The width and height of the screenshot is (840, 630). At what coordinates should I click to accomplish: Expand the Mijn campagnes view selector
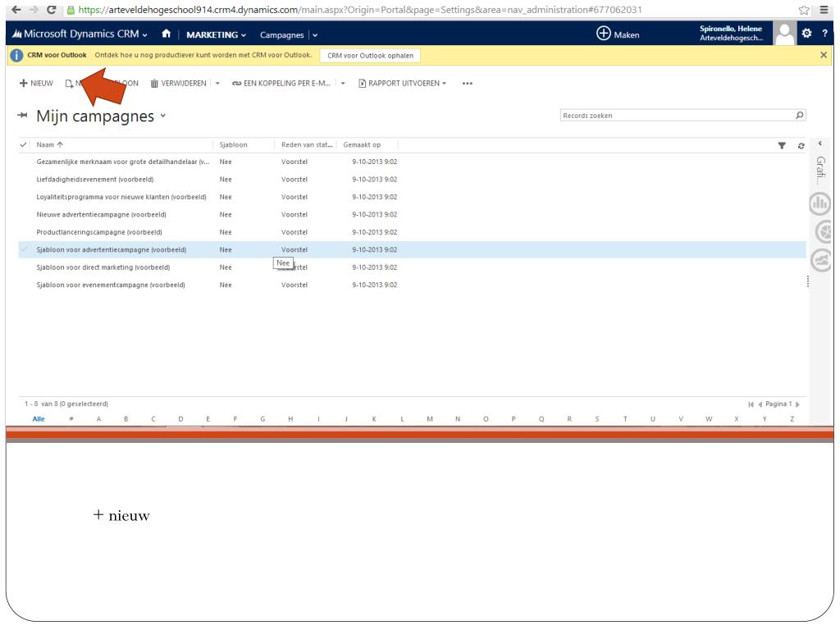[x=163, y=117]
